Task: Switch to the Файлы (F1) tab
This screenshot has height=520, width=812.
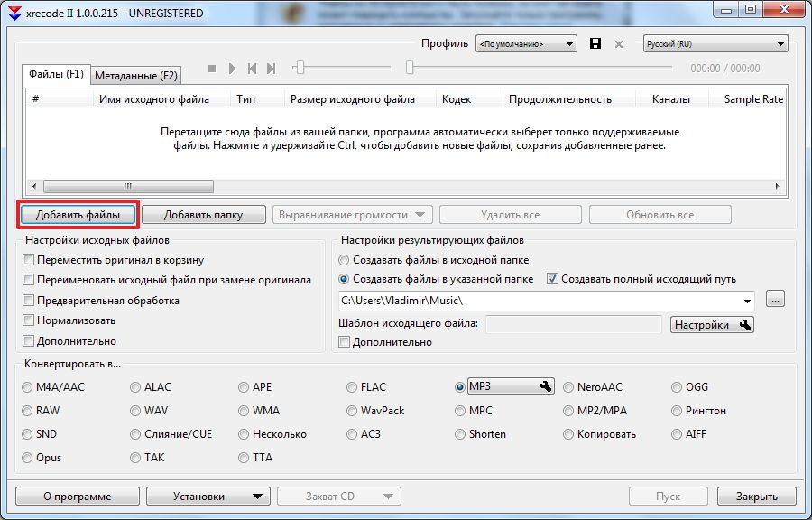Action: tap(56, 74)
